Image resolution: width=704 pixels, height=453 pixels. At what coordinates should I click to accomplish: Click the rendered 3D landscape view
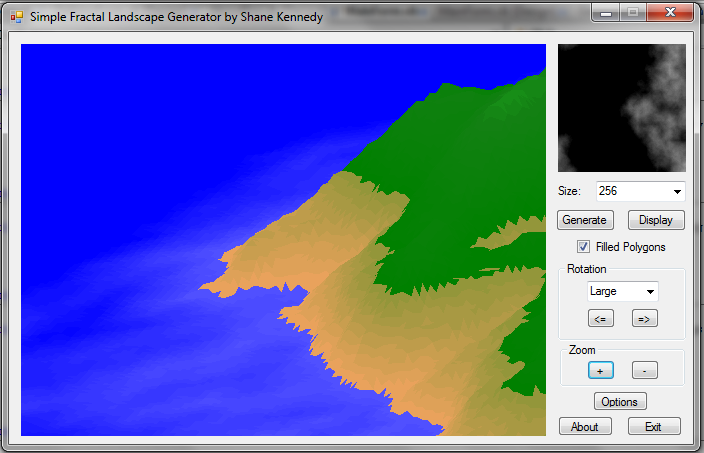pos(283,240)
